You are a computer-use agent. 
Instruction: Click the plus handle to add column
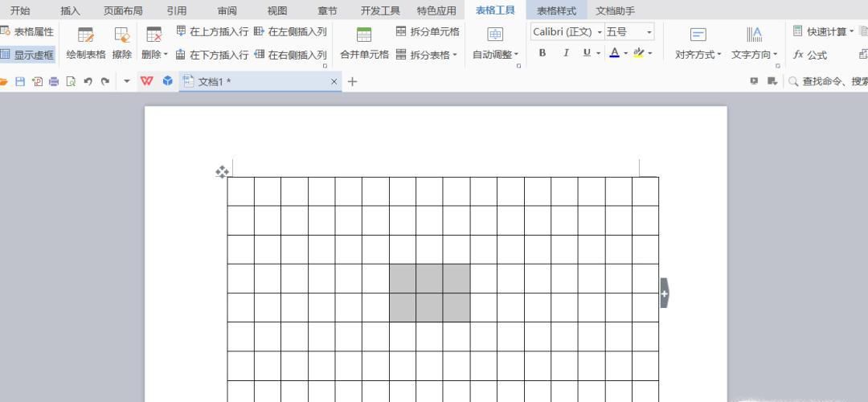tap(665, 293)
